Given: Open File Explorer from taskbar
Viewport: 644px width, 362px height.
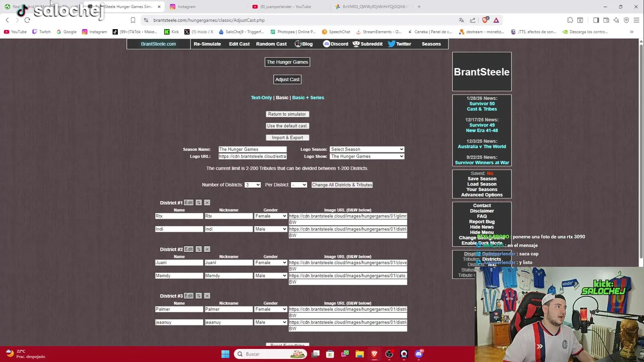Looking at the screenshot, I should click(x=359, y=354).
